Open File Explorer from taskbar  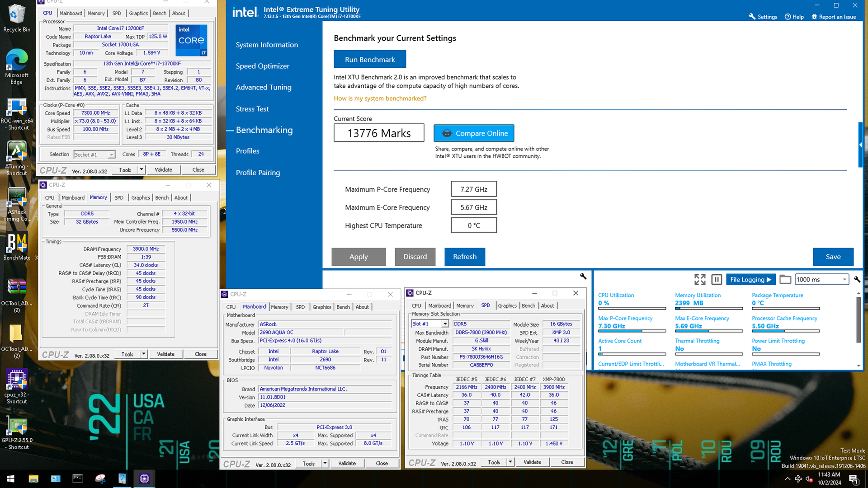33,479
